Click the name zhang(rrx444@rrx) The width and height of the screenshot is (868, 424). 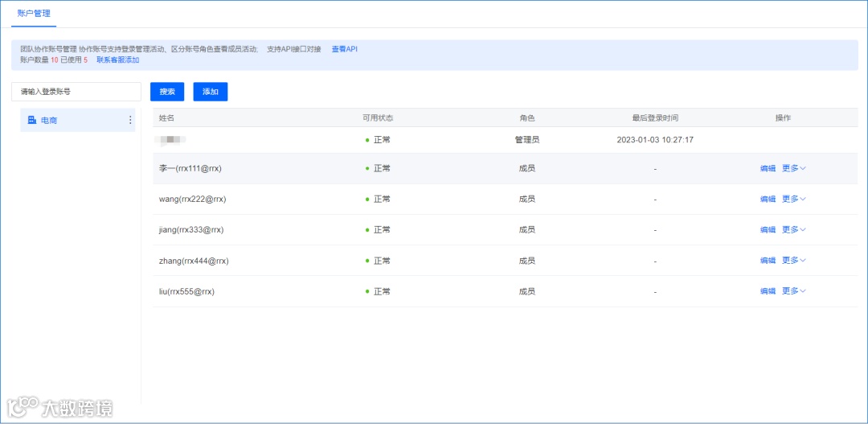pos(194,261)
